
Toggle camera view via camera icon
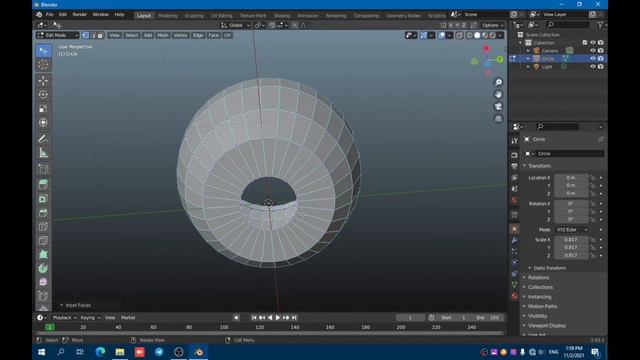(x=498, y=107)
